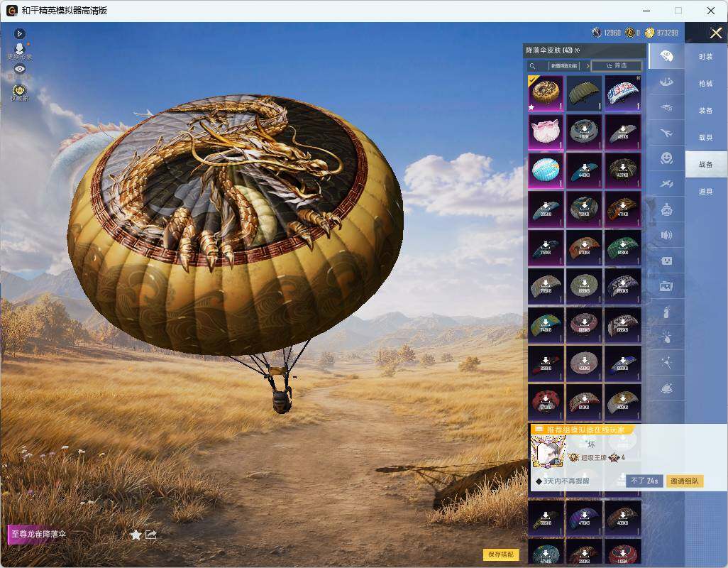Select the blue-white striped parachute thumbnail
The height and width of the screenshot is (568, 728).
coord(622,93)
